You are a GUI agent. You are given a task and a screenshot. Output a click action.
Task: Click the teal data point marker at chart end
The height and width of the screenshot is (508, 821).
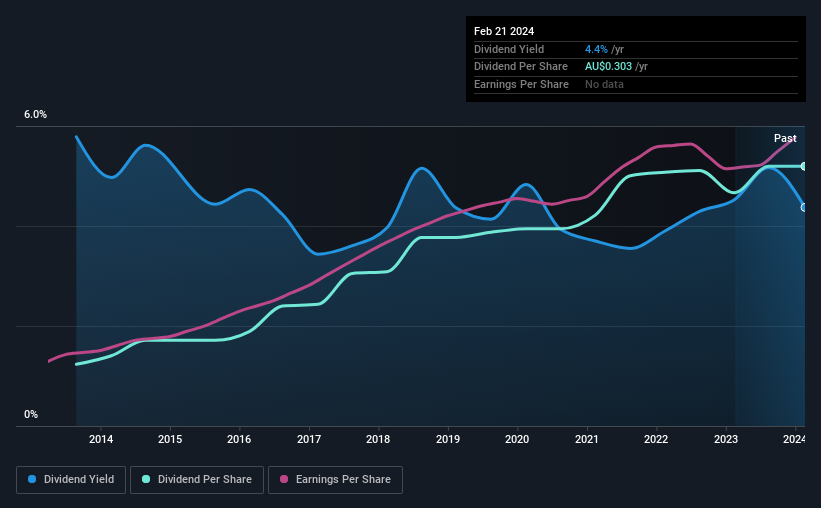804,167
